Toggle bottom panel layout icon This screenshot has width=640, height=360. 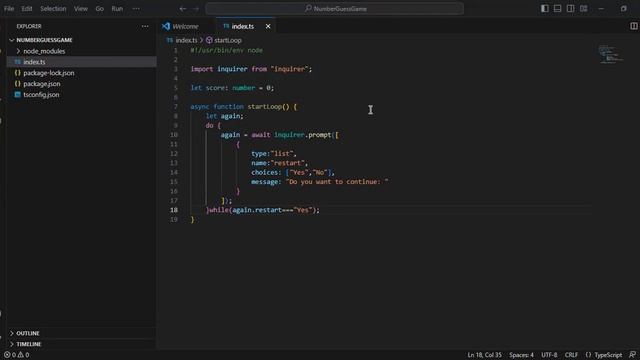point(558,9)
